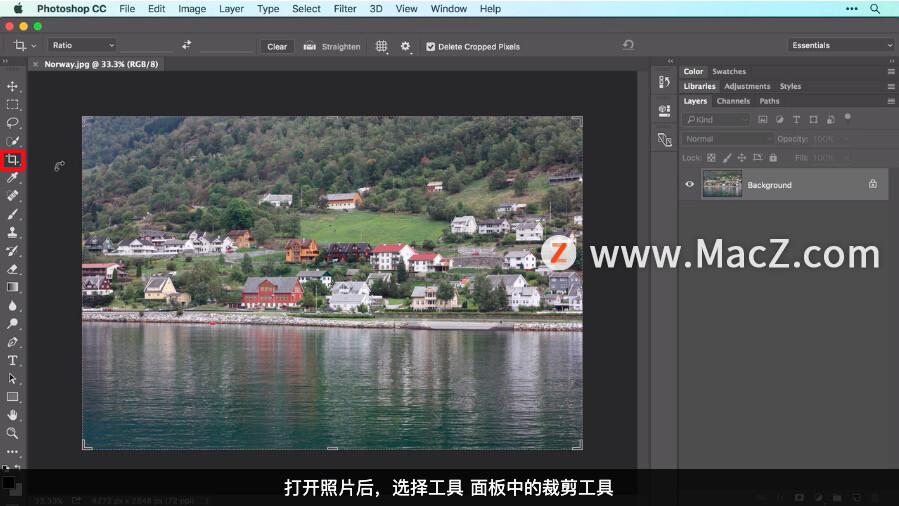
Task: Click the foreground color swatch
Action: coord(8,482)
